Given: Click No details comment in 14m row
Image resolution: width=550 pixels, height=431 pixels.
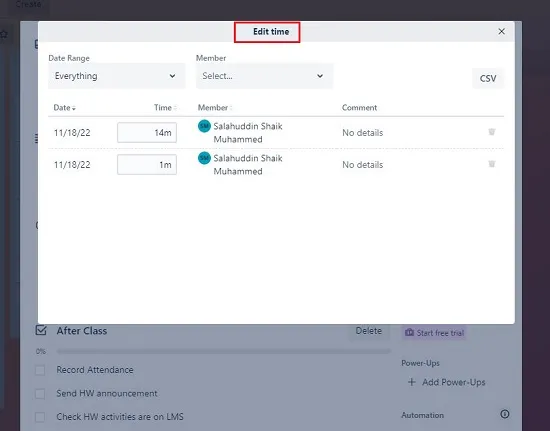Looking at the screenshot, I should click(x=362, y=133).
